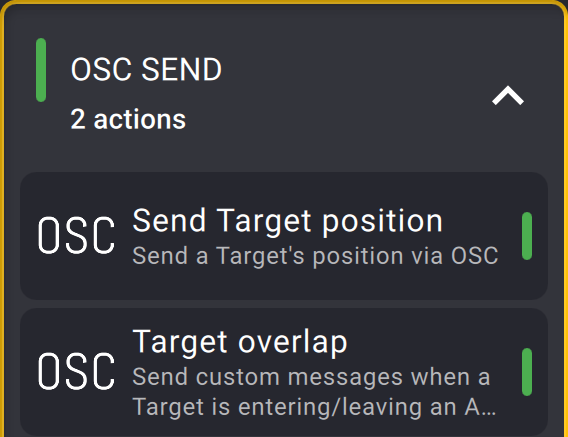Toggle green indicator on Send Target position
Screen dimensions: 568x437
tap(527, 236)
